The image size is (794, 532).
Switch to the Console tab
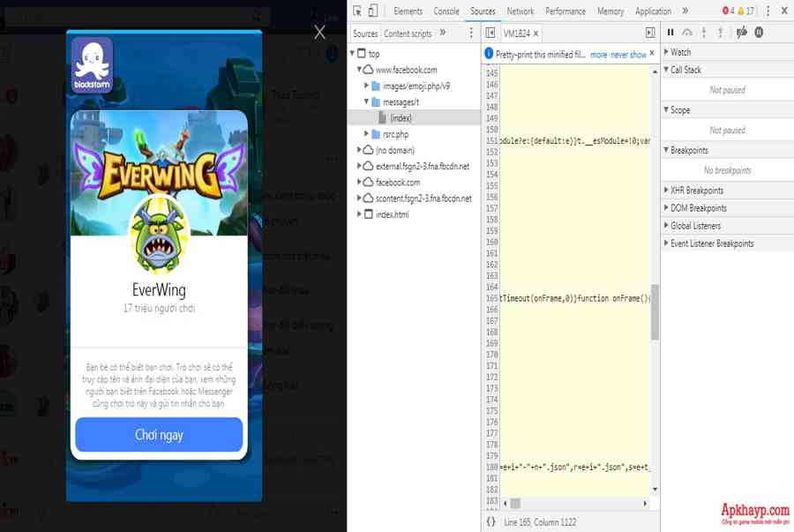(x=446, y=11)
